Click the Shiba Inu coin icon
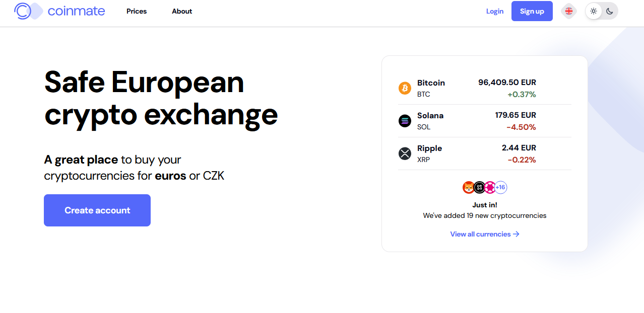Image resolution: width=644 pixels, height=313 pixels. (x=469, y=188)
